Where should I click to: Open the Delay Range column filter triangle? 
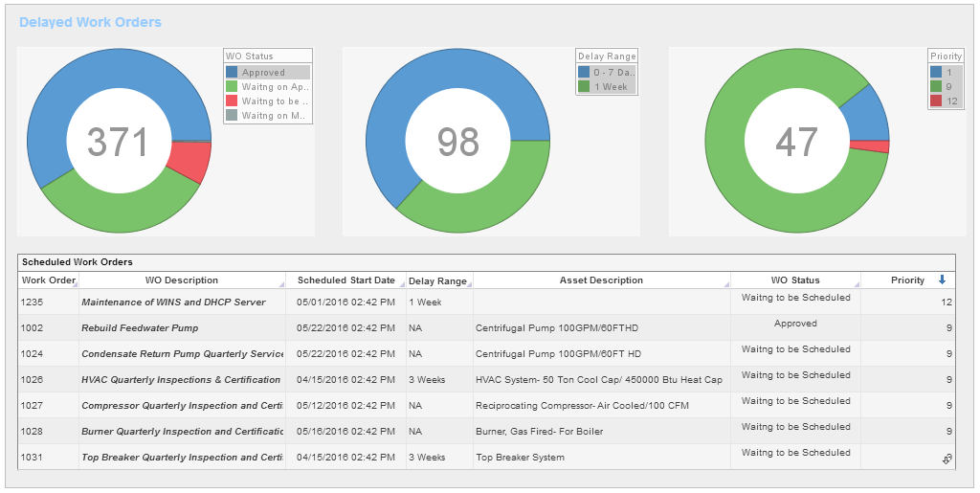(469, 285)
